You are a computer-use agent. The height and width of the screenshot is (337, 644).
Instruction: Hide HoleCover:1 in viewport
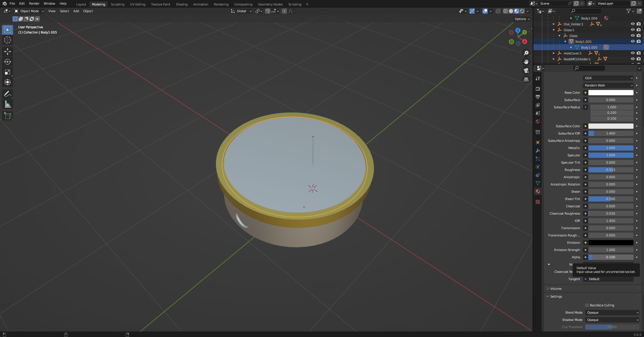point(633,53)
